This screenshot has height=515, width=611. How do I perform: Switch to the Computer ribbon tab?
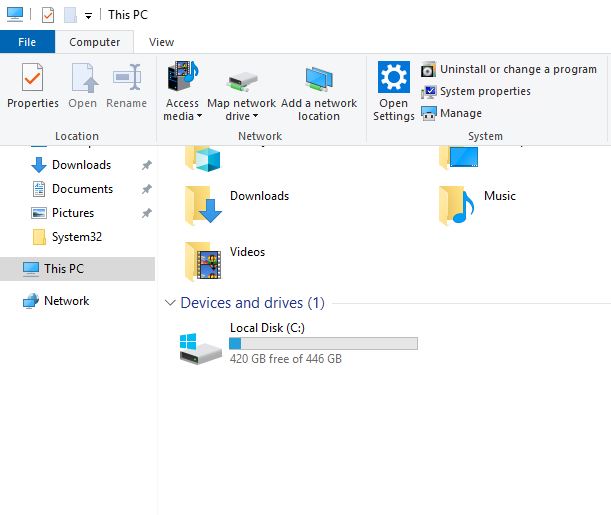click(94, 42)
